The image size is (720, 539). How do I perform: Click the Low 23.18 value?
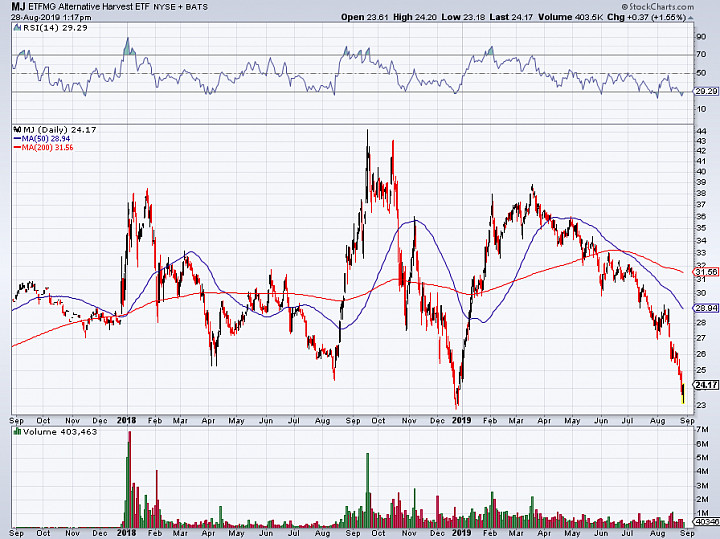tap(463, 17)
